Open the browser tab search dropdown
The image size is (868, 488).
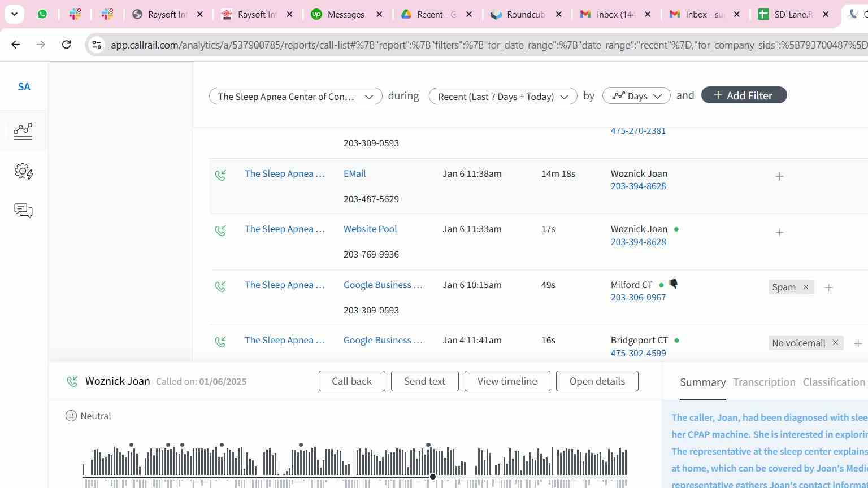point(14,14)
